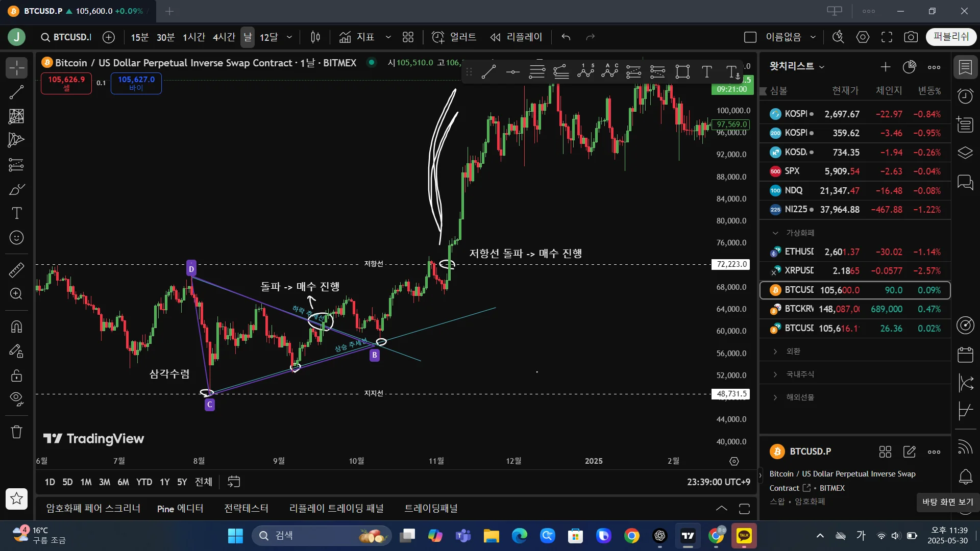Activate magnet mode for drawings
980x551 pixels.
pyautogui.click(x=16, y=327)
